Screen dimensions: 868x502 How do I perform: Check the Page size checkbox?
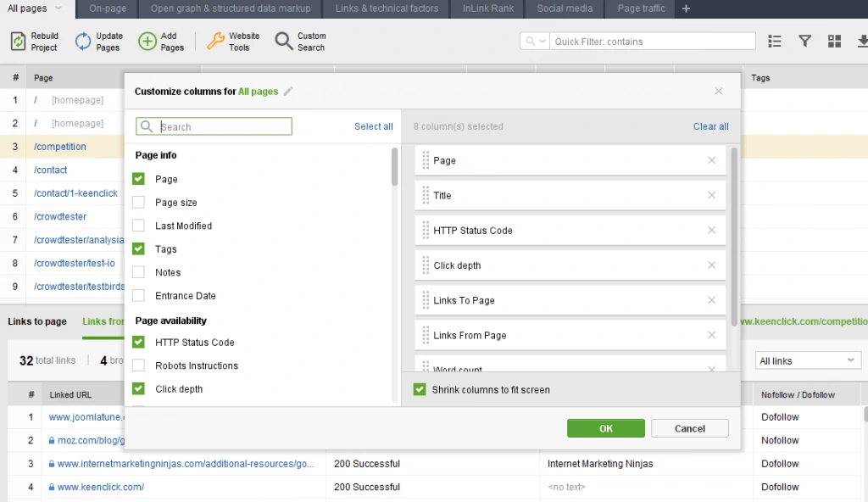click(x=138, y=202)
